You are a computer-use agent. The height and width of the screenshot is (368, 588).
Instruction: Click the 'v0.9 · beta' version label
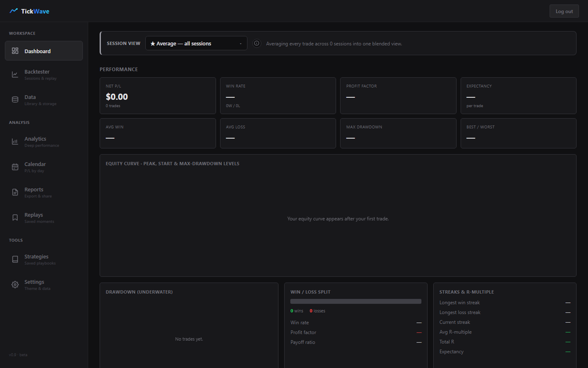pyautogui.click(x=18, y=355)
